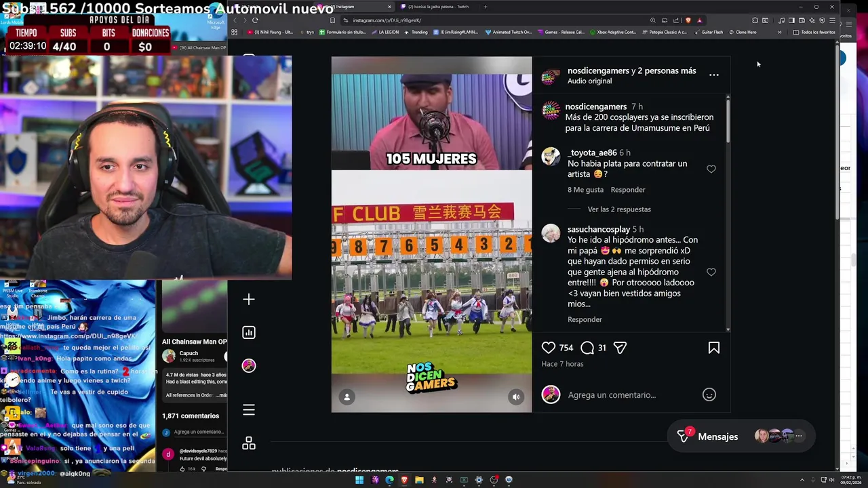Open File Explorer from the taskbar
This screenshot has height=488, width=868.
[419, 480]
